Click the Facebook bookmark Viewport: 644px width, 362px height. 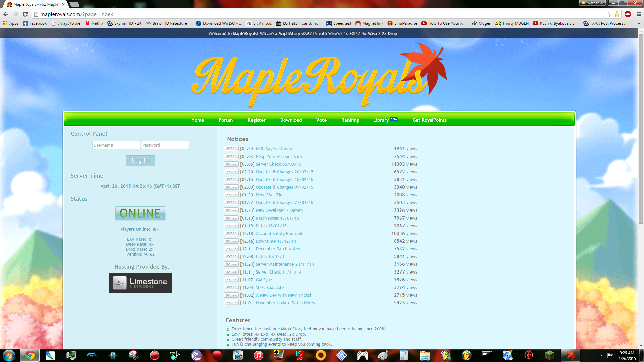(35, 23)
